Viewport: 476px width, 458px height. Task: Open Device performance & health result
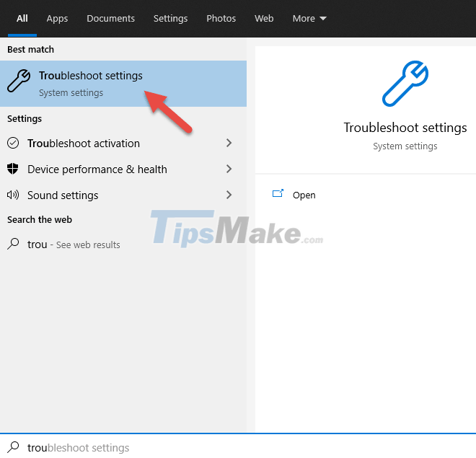click(123, 169)
